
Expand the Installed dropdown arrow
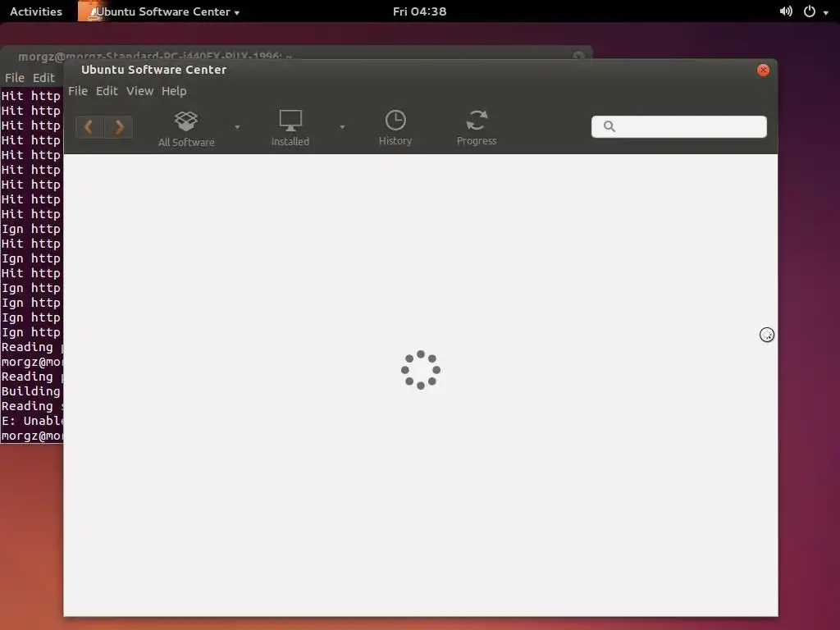click(x=342, y=127)
